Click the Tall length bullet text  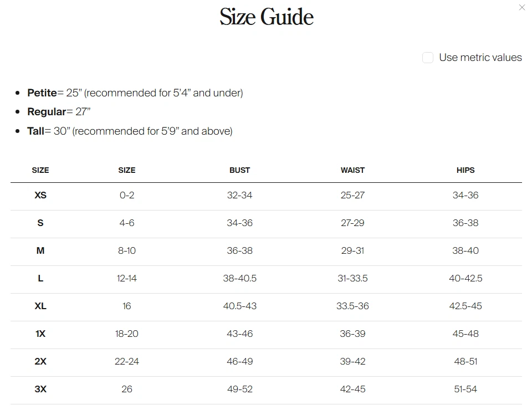130,131
